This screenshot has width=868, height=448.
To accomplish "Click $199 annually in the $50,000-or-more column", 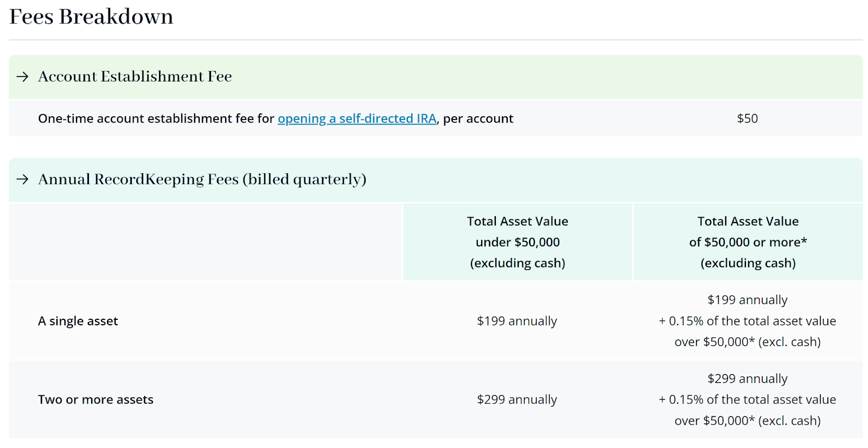I will coord(747,300).
